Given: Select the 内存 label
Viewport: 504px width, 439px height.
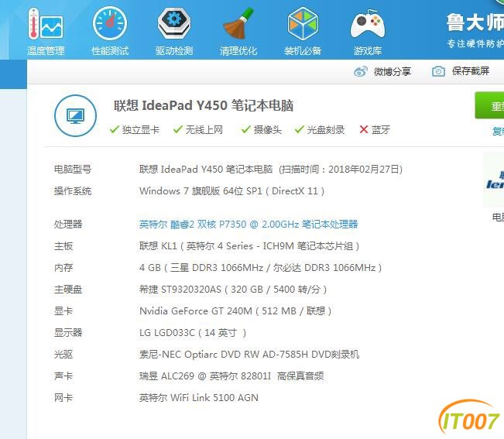Looking at the screenshot, I should [63, 268].
